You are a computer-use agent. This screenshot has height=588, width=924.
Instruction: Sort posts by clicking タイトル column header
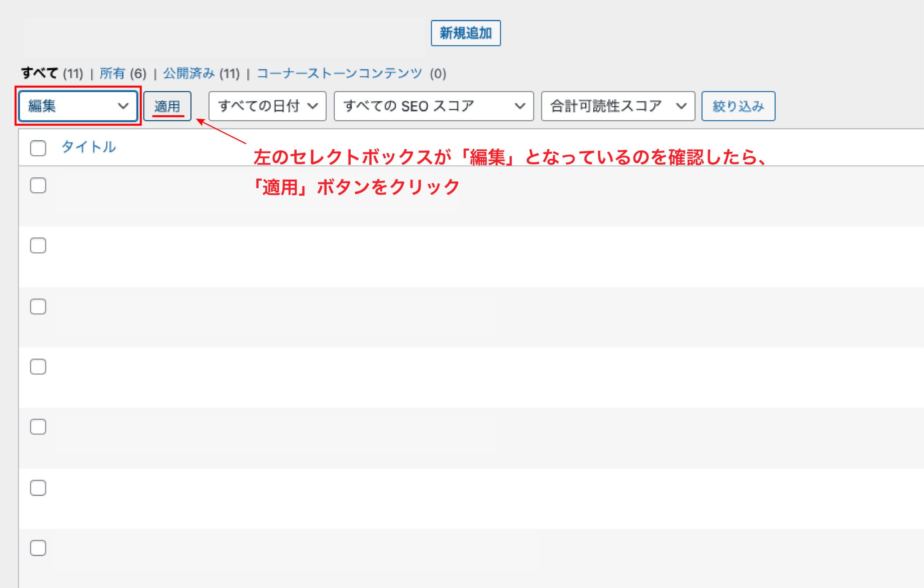[89, 147]
